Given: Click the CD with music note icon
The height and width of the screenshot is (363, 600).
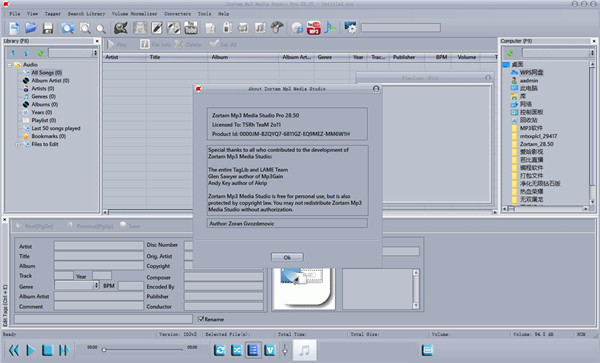Looking at the screenshot, I should pos(297,28).
